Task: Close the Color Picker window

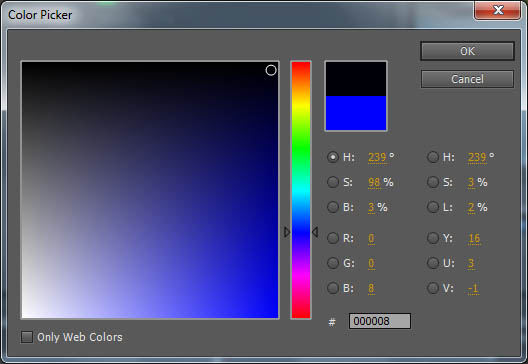Action: tap(498, 10)
